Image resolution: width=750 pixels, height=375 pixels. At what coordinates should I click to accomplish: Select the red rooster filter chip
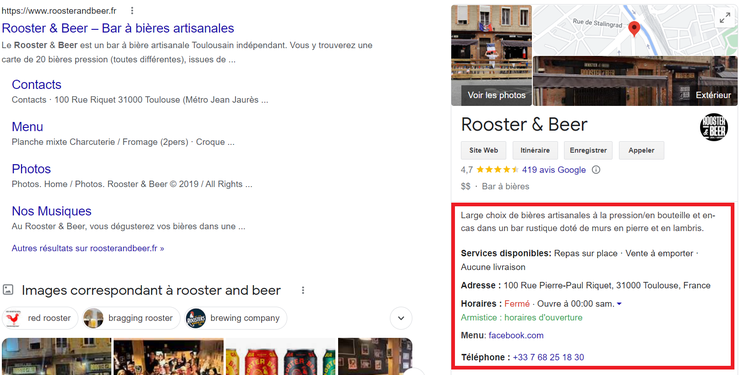coord(40,318)
